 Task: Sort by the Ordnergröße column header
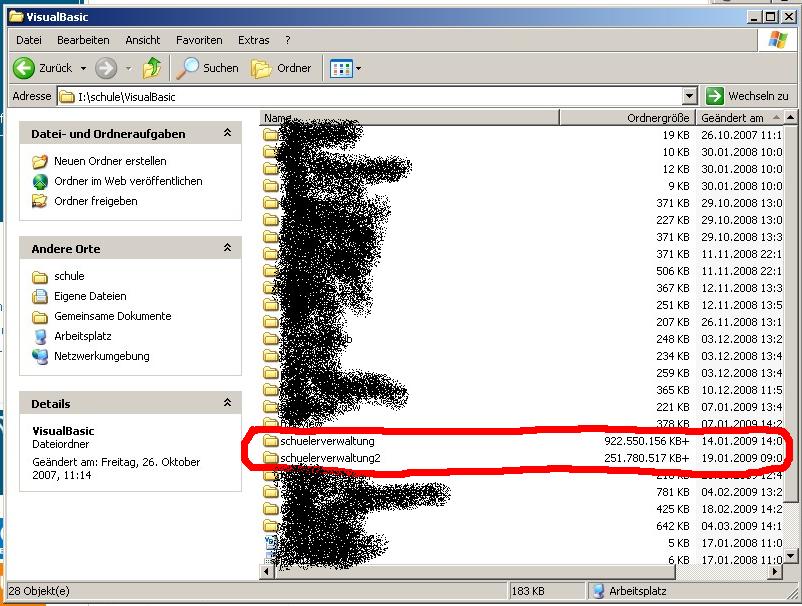point(628,118)
